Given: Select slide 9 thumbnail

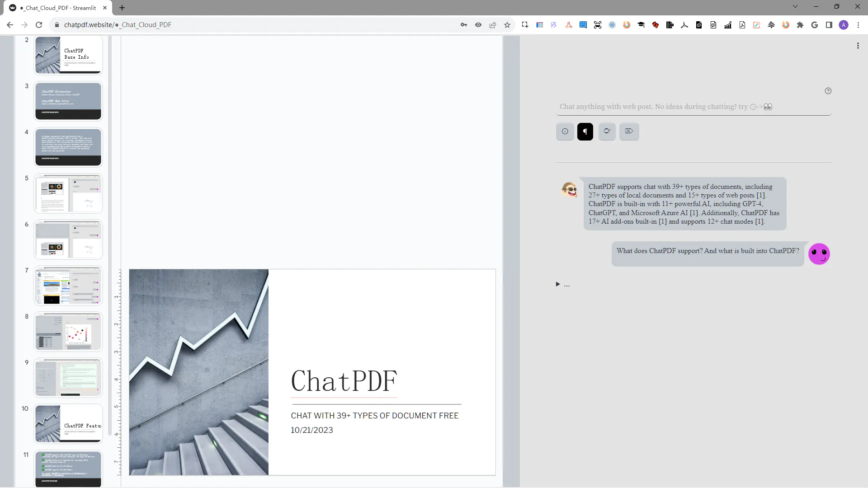Looking at the screenshot, I should tap(68, 377).
